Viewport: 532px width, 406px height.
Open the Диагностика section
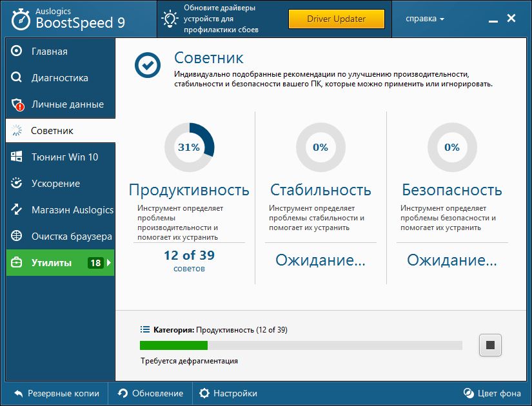[61, 78]
